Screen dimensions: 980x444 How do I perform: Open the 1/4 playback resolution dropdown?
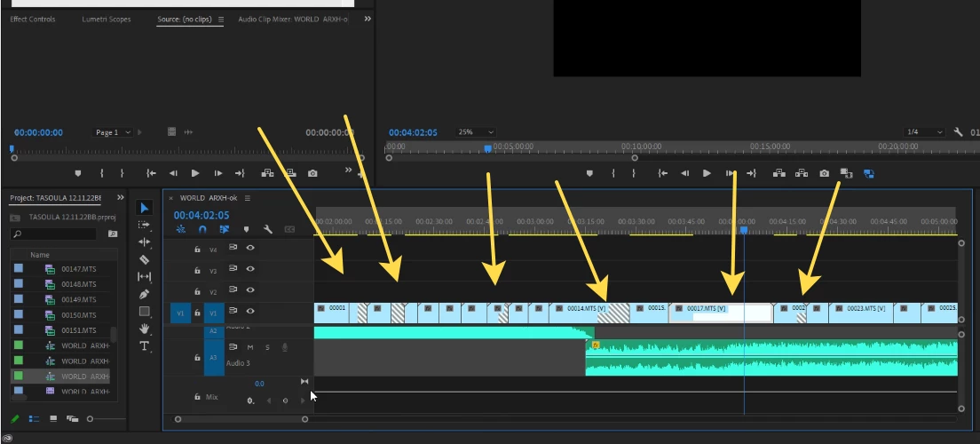(924, 132)
